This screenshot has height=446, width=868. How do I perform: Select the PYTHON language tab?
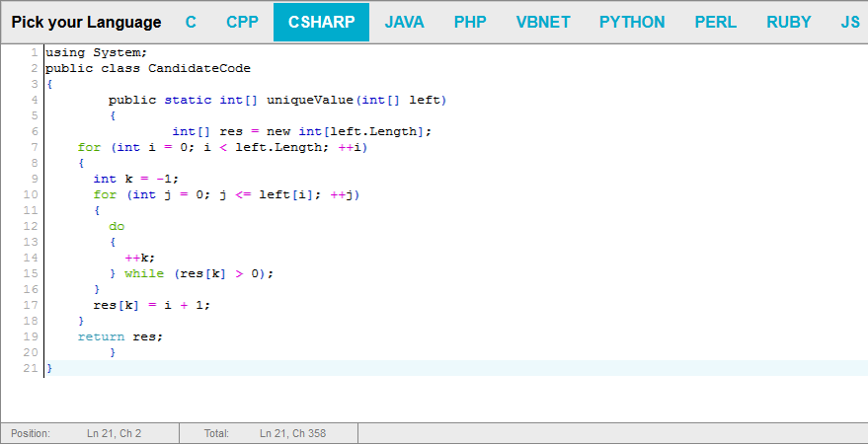tap(632, 22)
